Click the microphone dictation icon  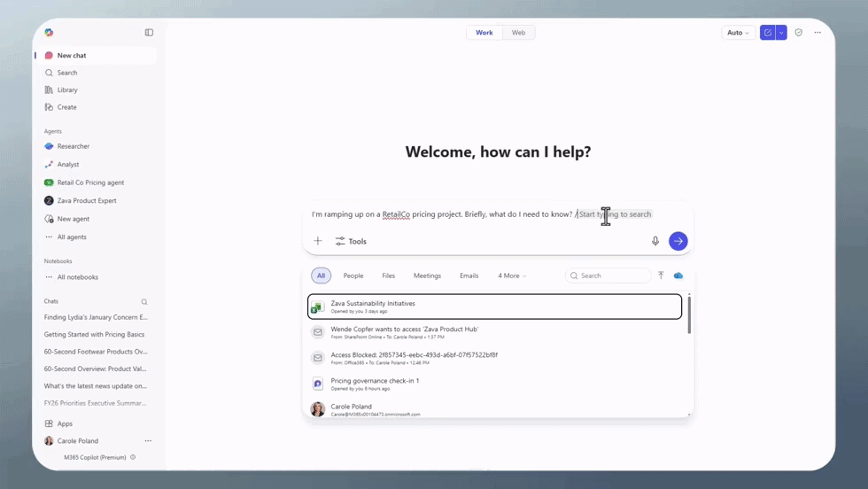655,241
